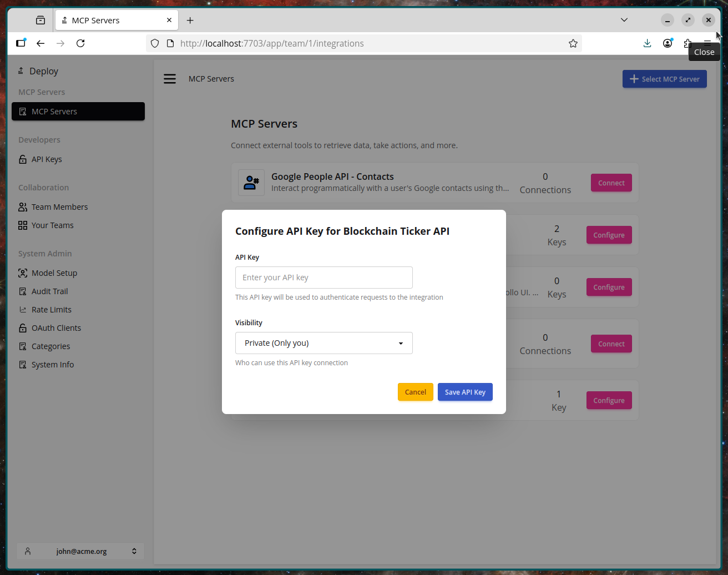Screen dimensions: 728x575
Task: Click the Firefox account profile icon
Action: coord(668,43)
